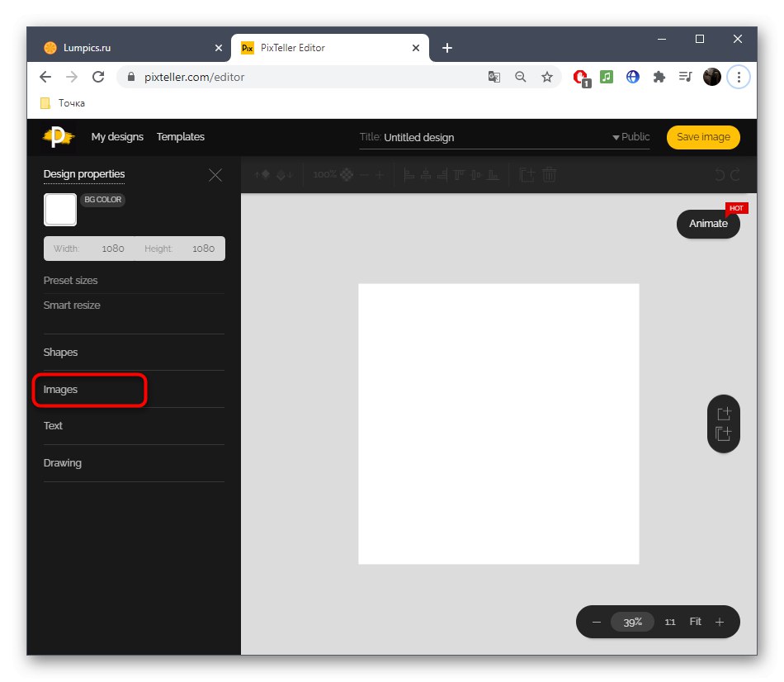The width and height of the screenshot is (784, 682).
Task: Open the My designs menu item
Action: click(117, 137)
